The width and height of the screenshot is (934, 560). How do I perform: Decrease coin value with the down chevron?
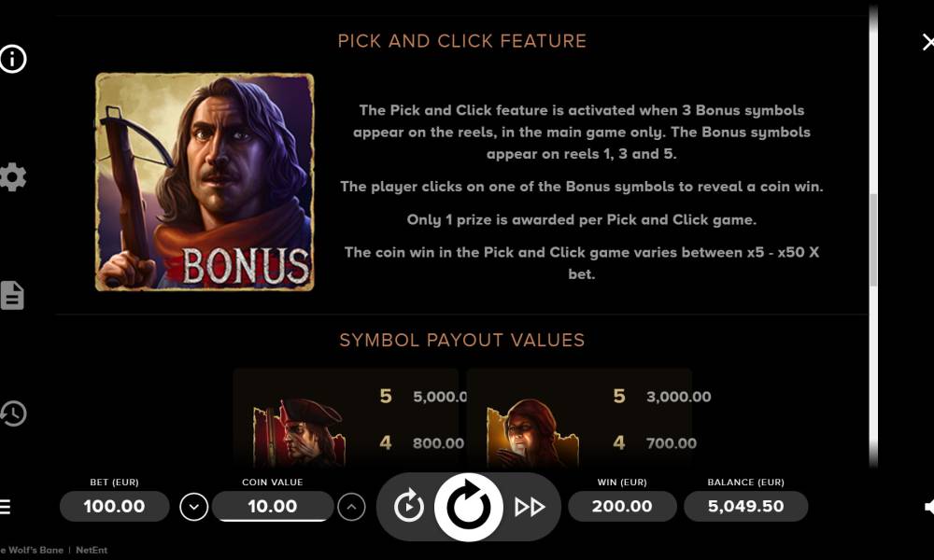click(x=193, y=507)
